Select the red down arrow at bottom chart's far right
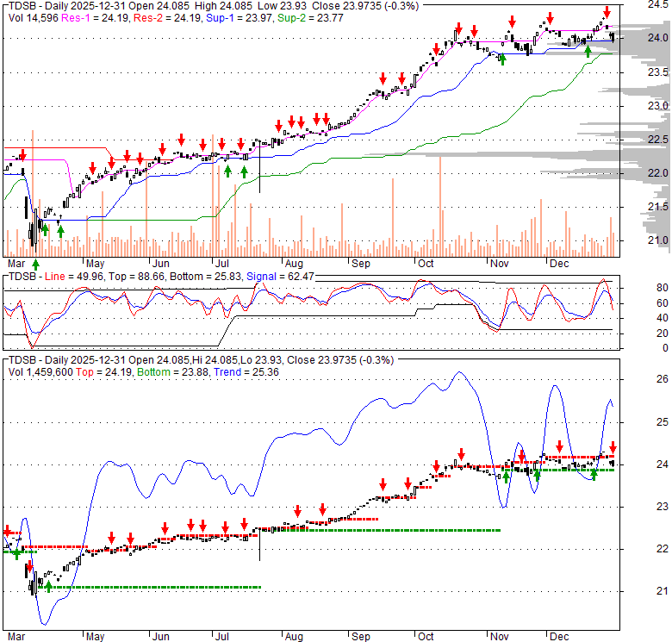The width and height of the screenshot is (672, 642). (x=613, y=446)
